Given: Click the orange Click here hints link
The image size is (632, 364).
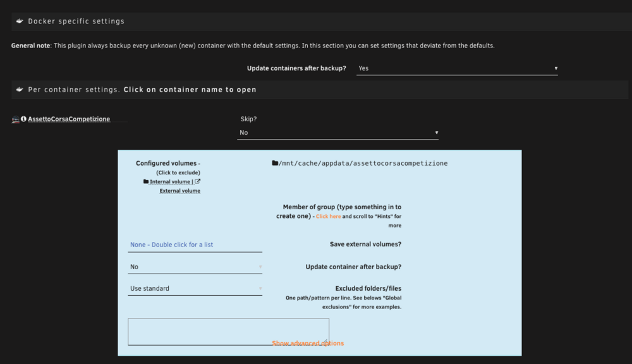Looking at the screenshot, I should point(328,217).
